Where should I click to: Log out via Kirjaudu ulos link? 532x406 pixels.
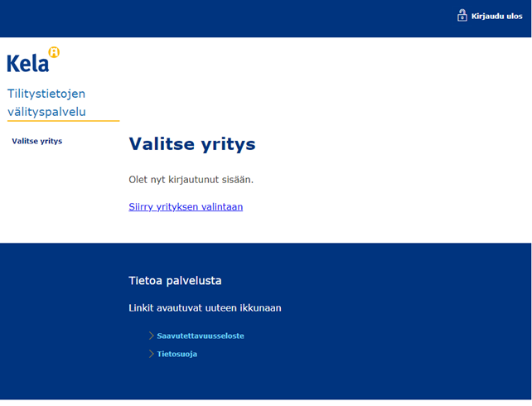click(x=496, y=17)
